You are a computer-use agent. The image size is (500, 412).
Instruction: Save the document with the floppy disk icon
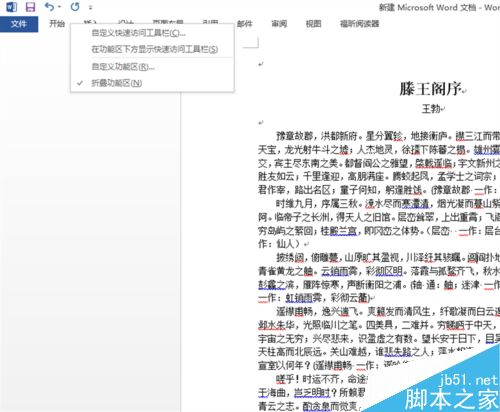pos(30,7)
